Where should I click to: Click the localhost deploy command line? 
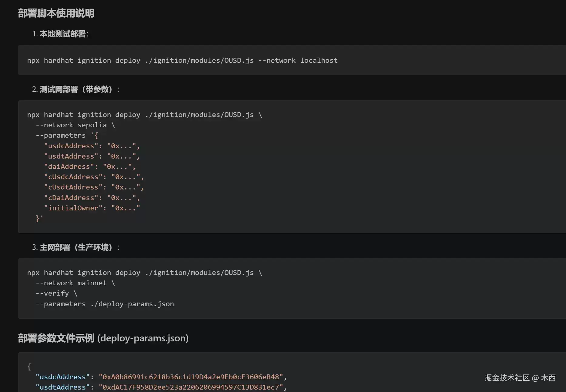click(x=182, y=60)
